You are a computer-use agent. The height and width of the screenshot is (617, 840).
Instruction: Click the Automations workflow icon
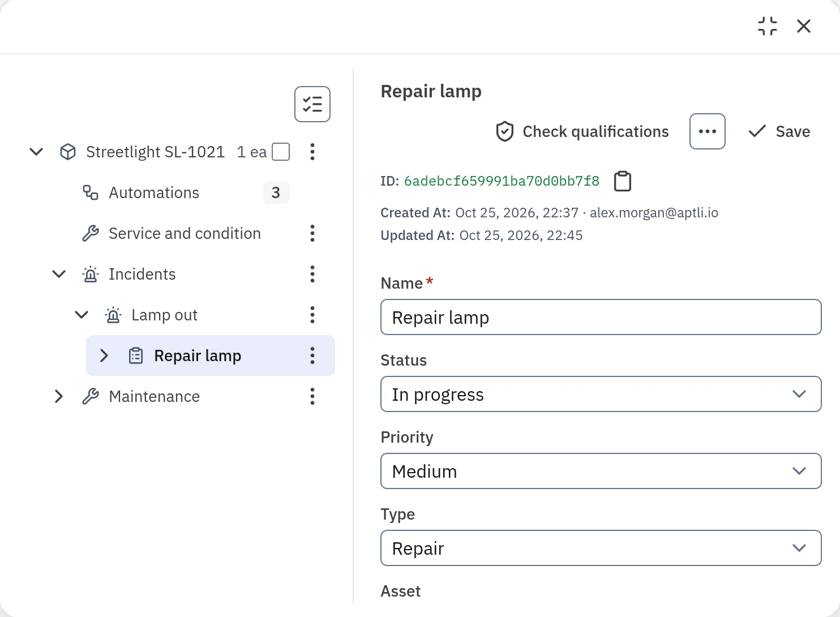click(x=91, y=192)
